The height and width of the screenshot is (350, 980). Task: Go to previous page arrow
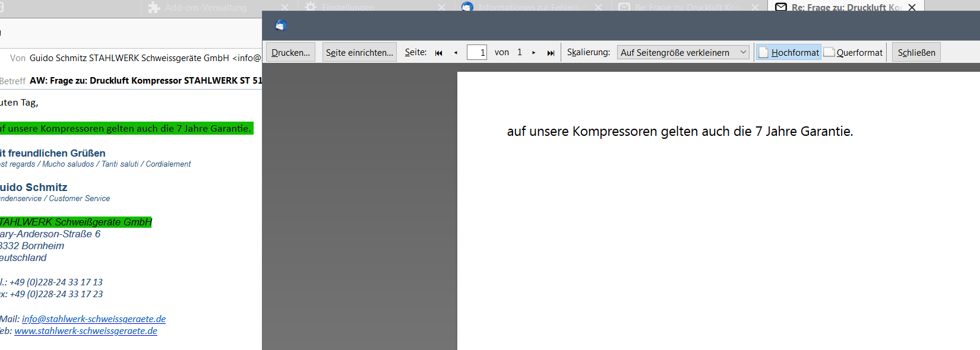tap(456, 53)
